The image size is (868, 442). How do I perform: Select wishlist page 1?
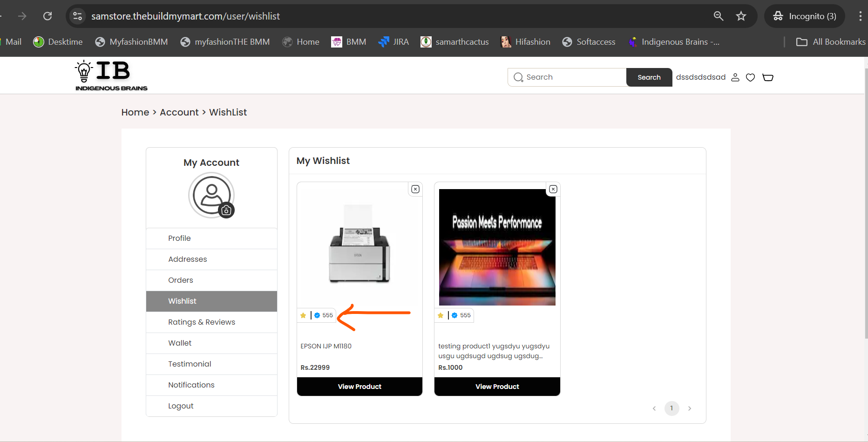click(x=671, y=408)
